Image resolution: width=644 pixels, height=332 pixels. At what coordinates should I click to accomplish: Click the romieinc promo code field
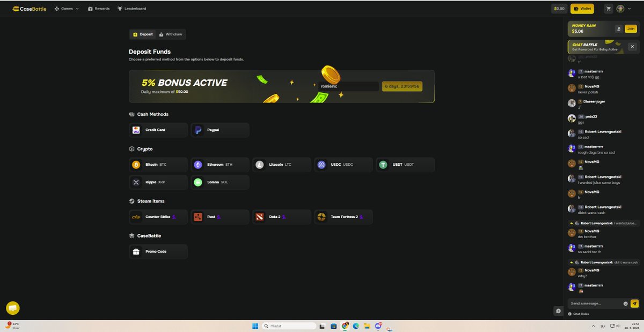click(348, 86)
